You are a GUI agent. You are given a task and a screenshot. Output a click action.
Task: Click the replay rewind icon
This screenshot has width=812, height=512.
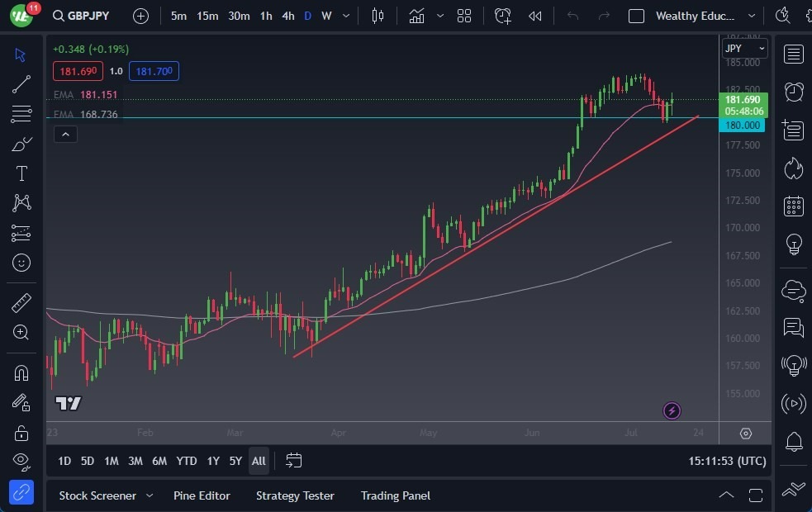tap(535, 16)
